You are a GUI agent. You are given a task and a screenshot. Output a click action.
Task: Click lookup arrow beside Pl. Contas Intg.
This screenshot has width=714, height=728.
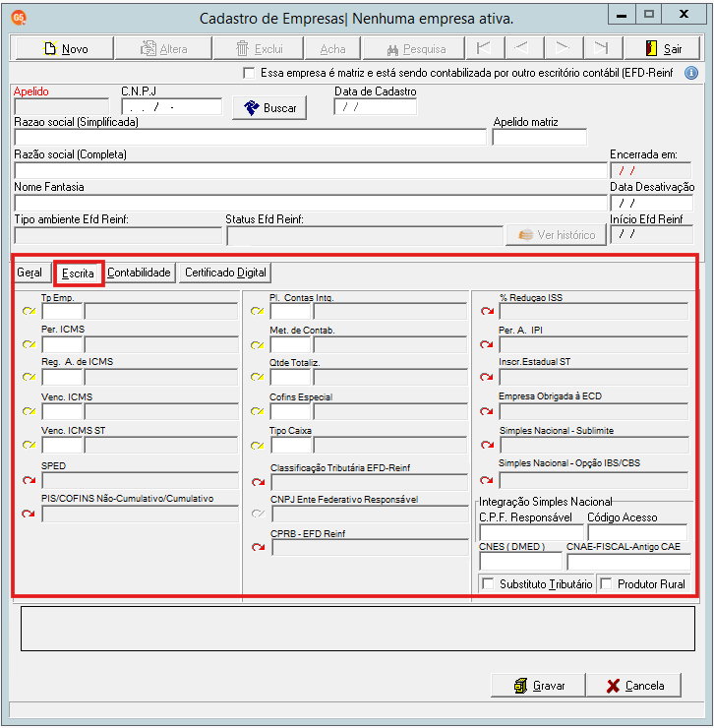[x=258, y=311]
